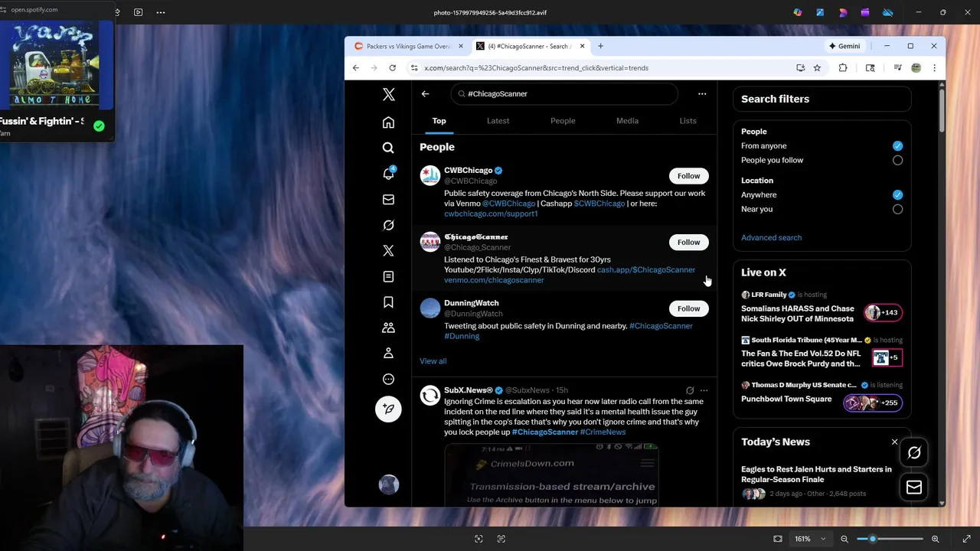980x551 pixels.
Task: Open Copilot icon in Photos title bar
Action: point(798,12)
